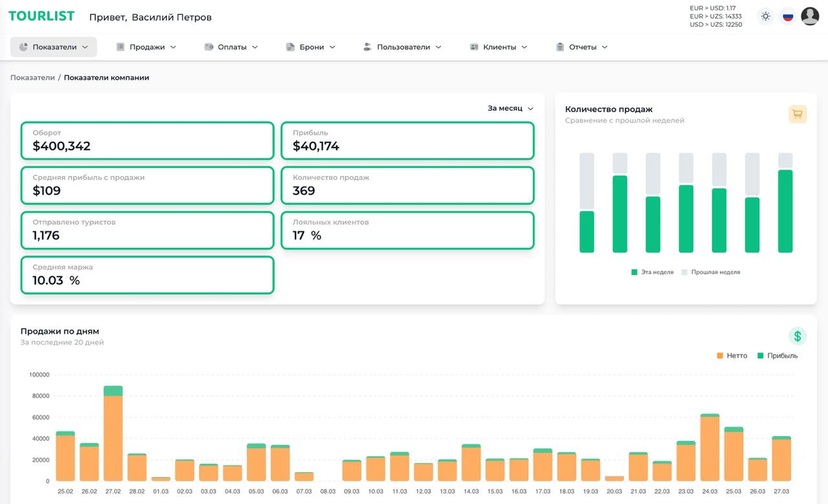Click the Клиенты ID-card icon
The width and height of the screenshot is (828, 504).
point(474,47)
